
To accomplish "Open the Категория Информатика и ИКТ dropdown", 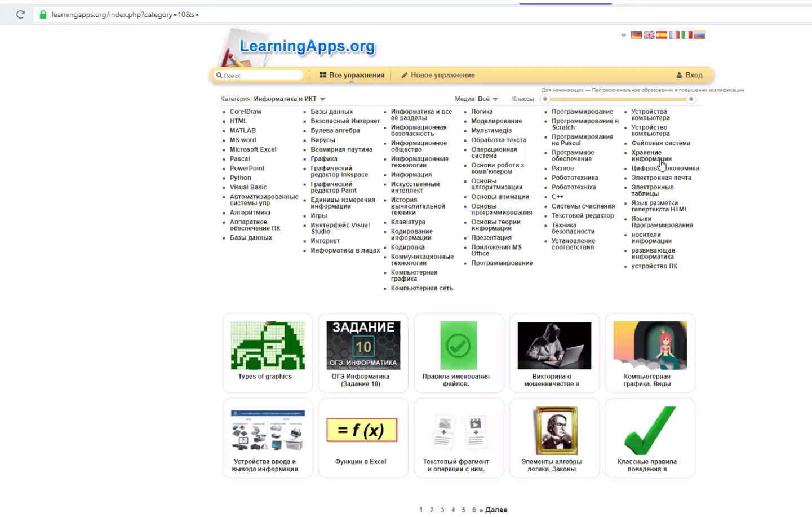I will click(322, 99).
